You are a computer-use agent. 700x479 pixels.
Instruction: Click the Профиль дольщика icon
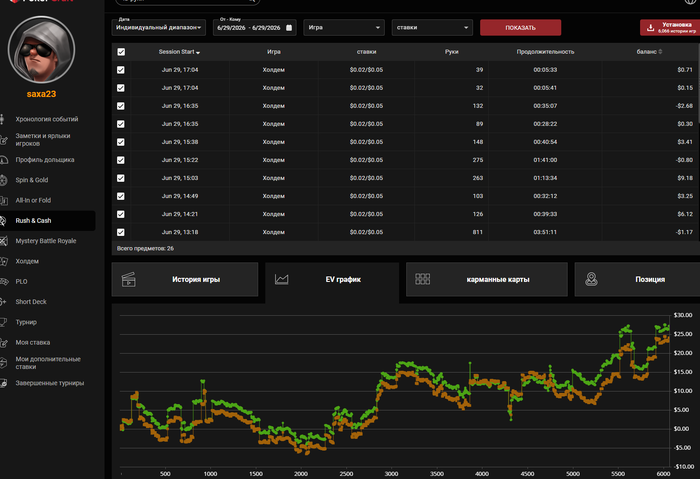tap(4, 160)
